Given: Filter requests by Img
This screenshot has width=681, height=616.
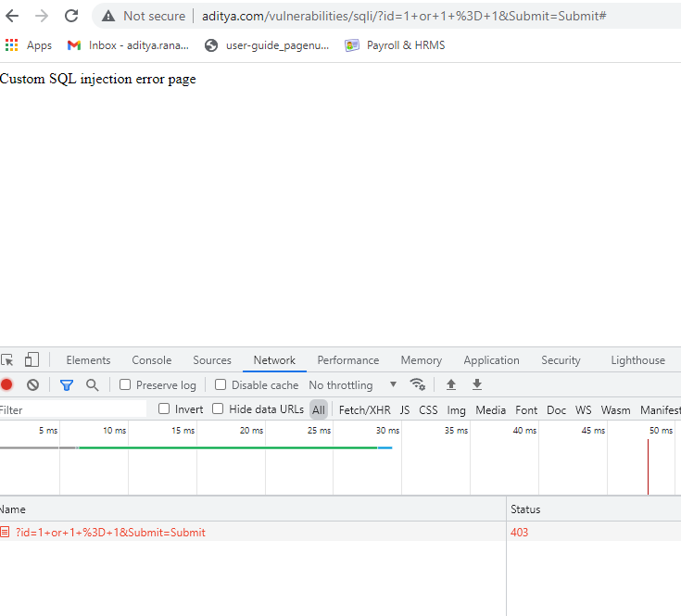Looking at the screenshot, I should coord(456,409).
